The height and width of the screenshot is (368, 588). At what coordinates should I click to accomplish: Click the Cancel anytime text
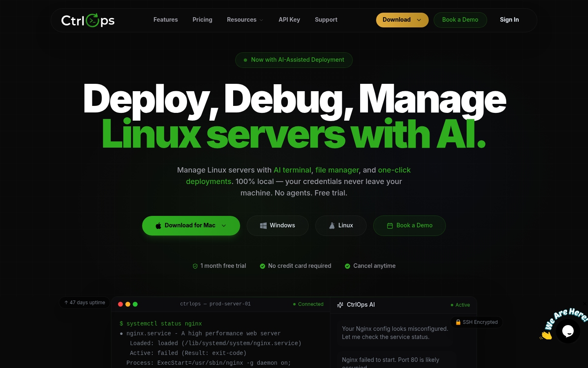pos(374,266)
